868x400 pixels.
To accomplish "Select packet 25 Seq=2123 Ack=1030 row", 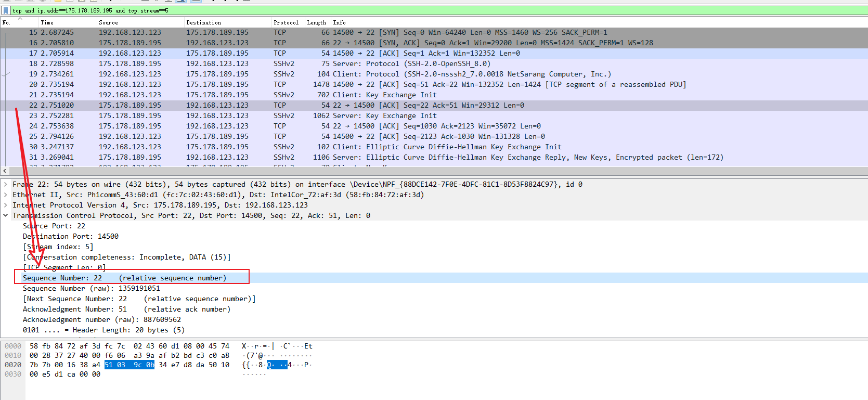I will [x=434, y=136].
